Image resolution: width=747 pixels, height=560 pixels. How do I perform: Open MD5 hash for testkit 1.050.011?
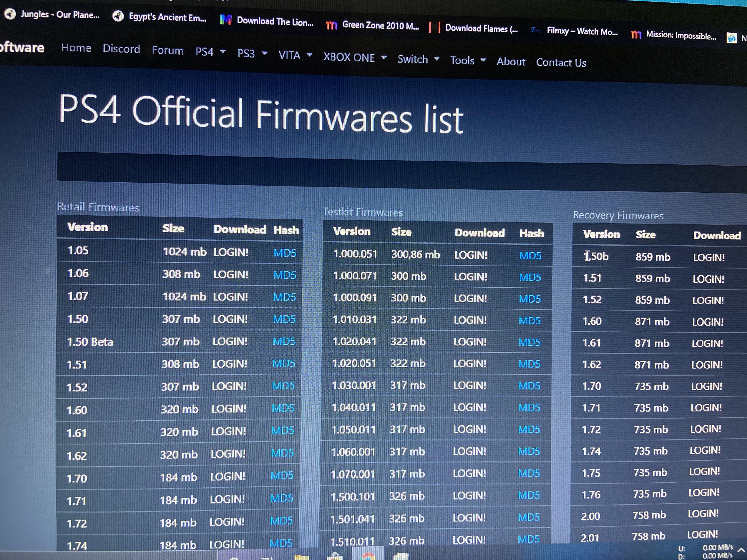[529, 429]
